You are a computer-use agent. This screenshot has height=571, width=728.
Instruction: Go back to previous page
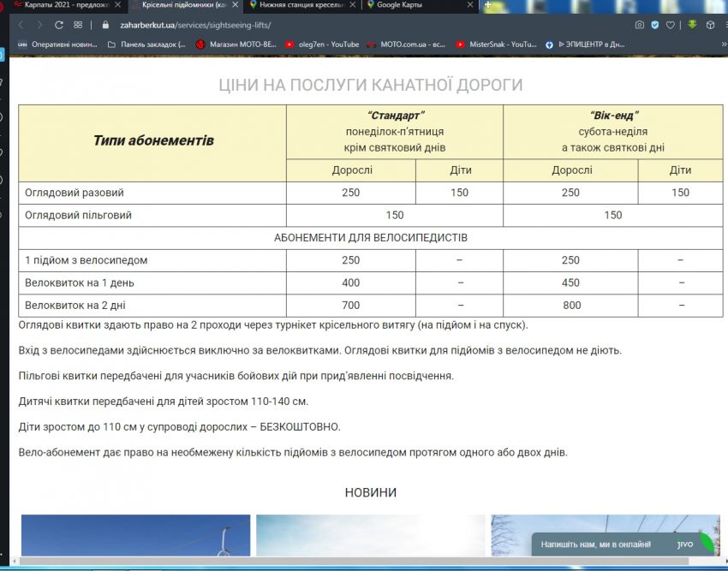21,25
